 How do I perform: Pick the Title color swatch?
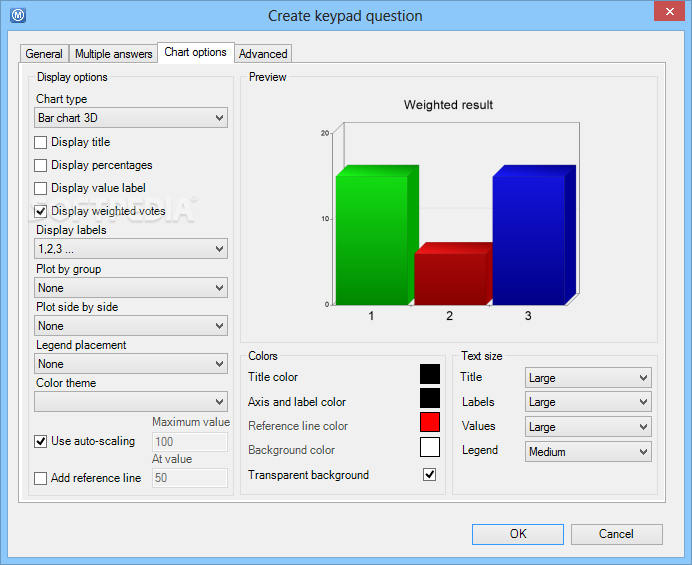(x=430, y=374)
